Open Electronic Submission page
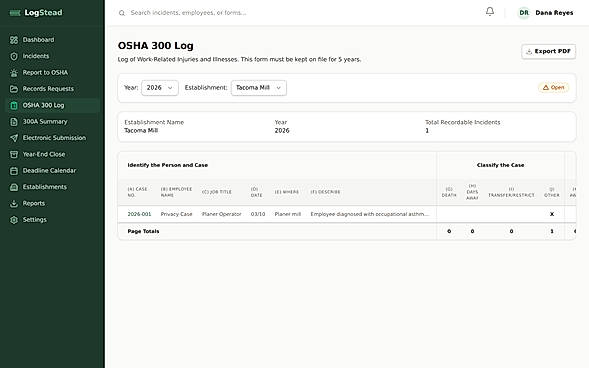589x368 pixels. click(53, 138)
